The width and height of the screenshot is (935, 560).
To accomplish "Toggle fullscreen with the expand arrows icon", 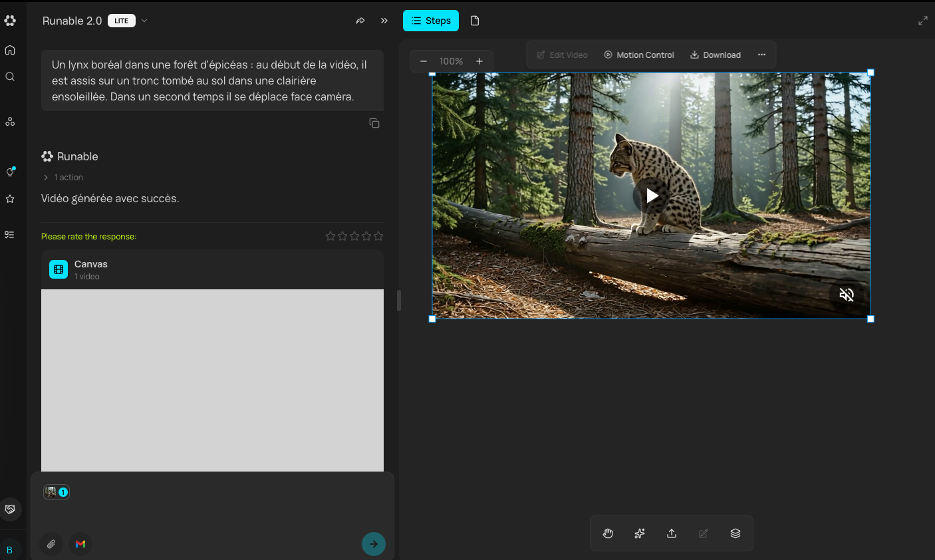I will [923, 21].
